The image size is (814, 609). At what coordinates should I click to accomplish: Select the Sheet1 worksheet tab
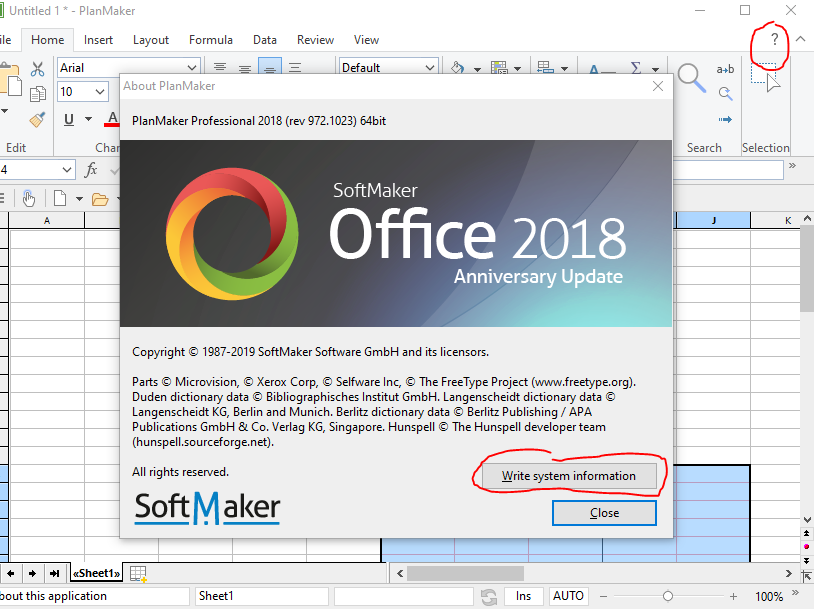point(96,573)
